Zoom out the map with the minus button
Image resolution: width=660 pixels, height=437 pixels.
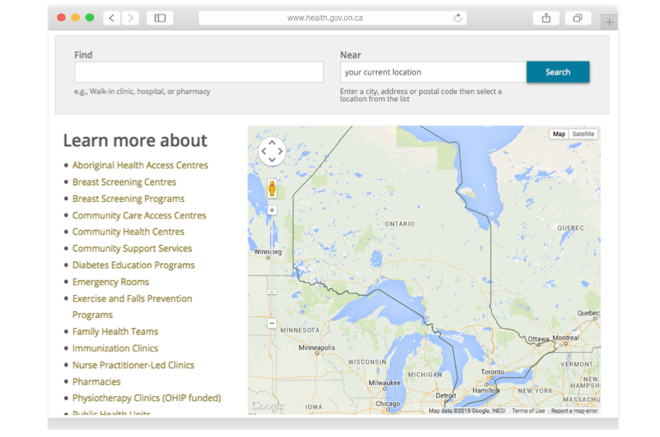click(x=272, y=323)
